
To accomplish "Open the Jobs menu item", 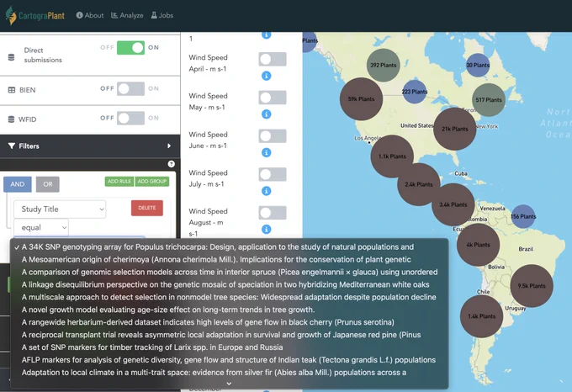I will tap(162, 15).
